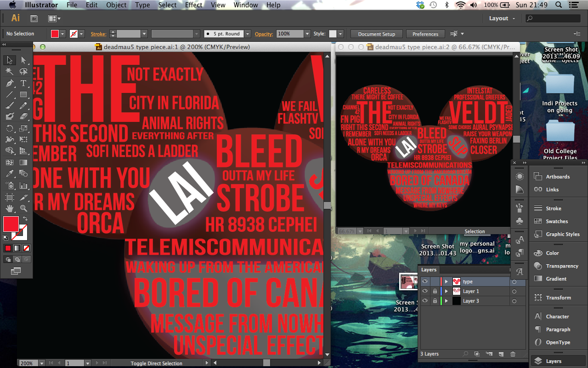Screen dimensions: 588x368
Task: Click Delete Selection trash in Layers panel
Action: click(513, 354)
